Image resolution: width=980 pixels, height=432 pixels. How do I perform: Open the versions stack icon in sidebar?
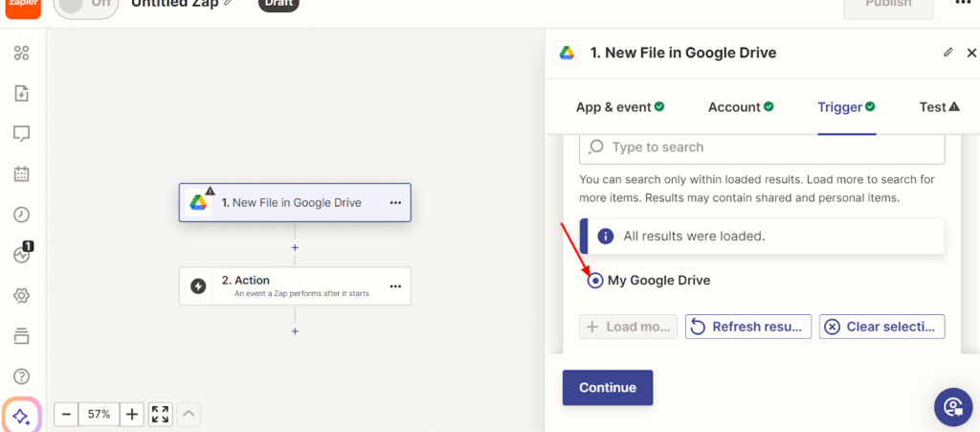22,335
